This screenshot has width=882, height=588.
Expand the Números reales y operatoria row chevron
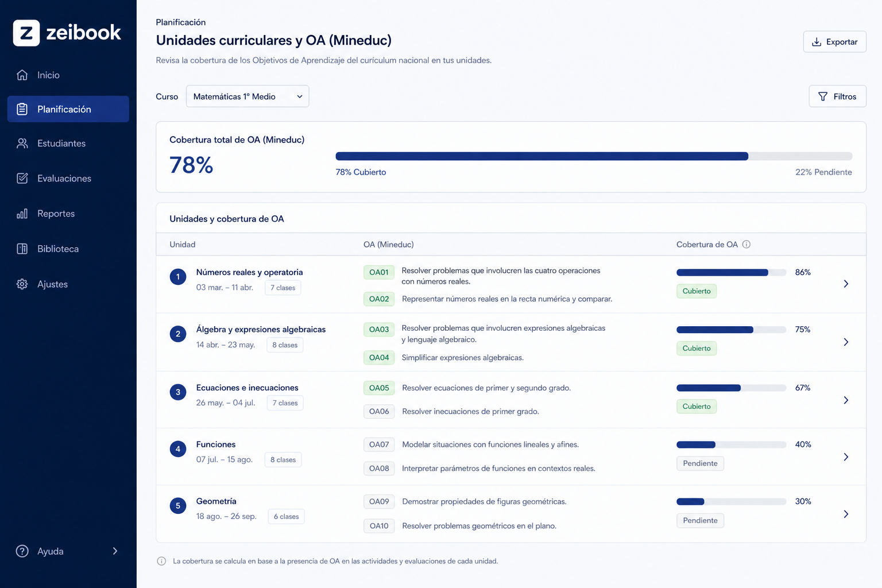(x=846, y=284)
